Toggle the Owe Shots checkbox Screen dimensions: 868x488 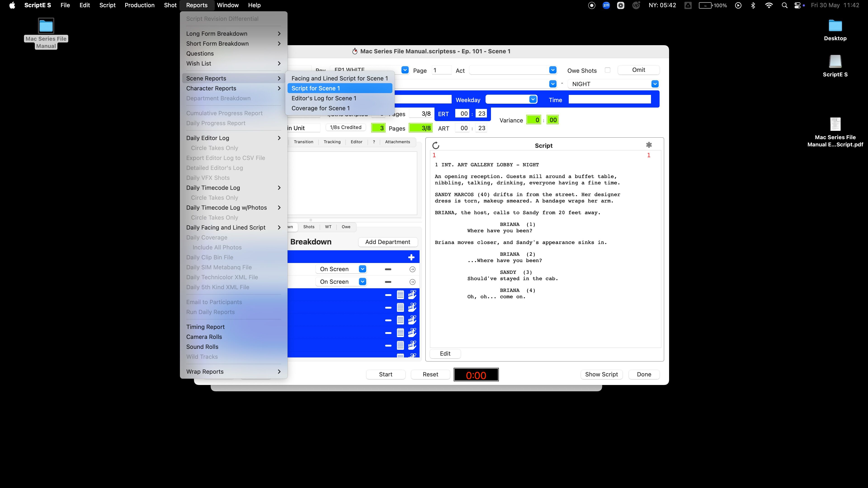click(607, 70)
